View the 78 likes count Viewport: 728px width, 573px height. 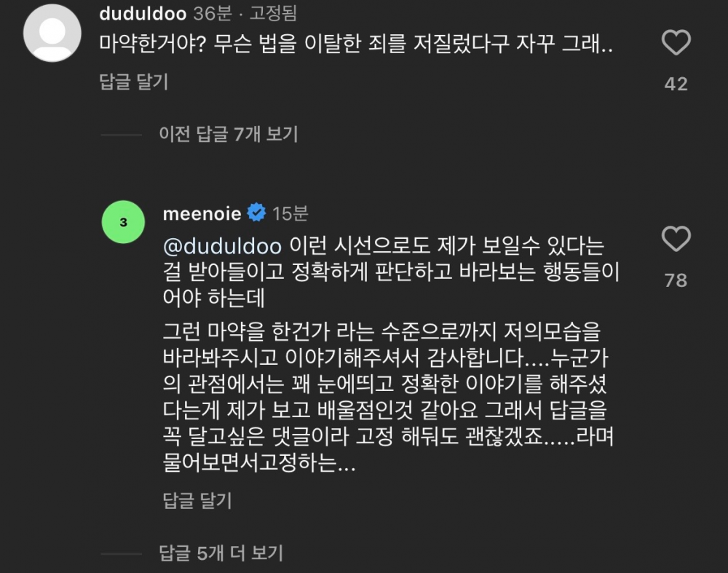click(x=676, y=280)
